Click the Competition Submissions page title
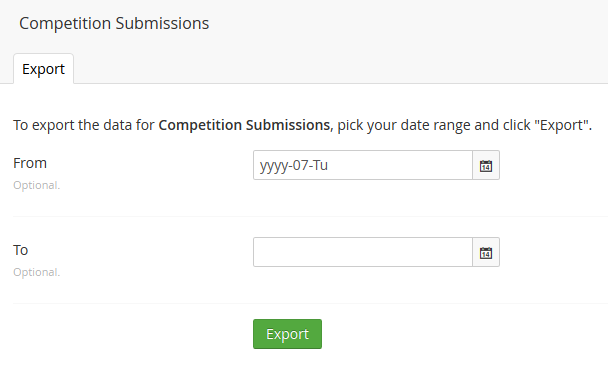The width and height of the screenshot is (608, 386). coord(114,23)
